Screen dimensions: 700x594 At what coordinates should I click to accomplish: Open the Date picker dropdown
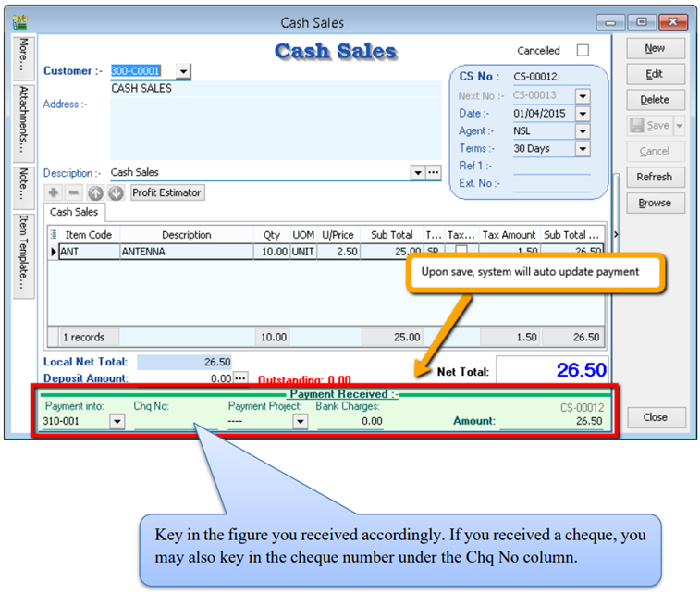click(582, 114)
